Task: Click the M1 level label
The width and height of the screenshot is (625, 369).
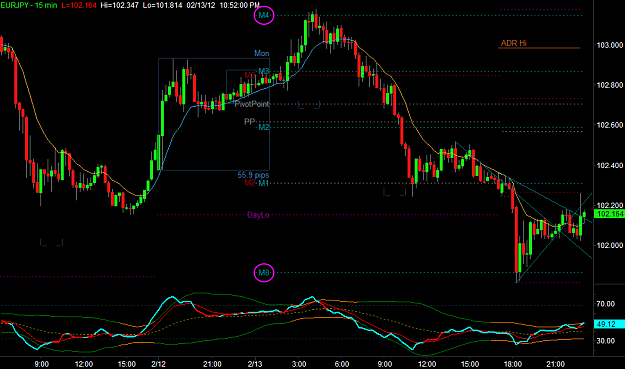Action: (x=264, y=183)
